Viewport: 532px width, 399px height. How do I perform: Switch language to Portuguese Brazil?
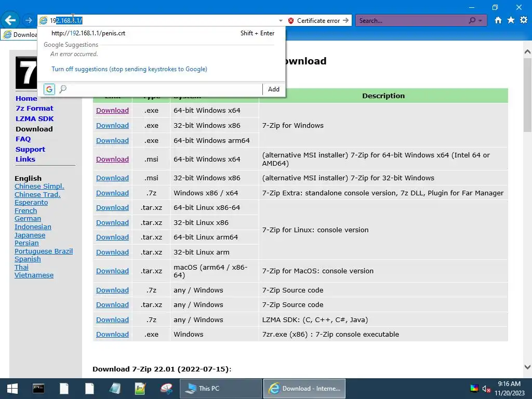(x=44, y=251)
